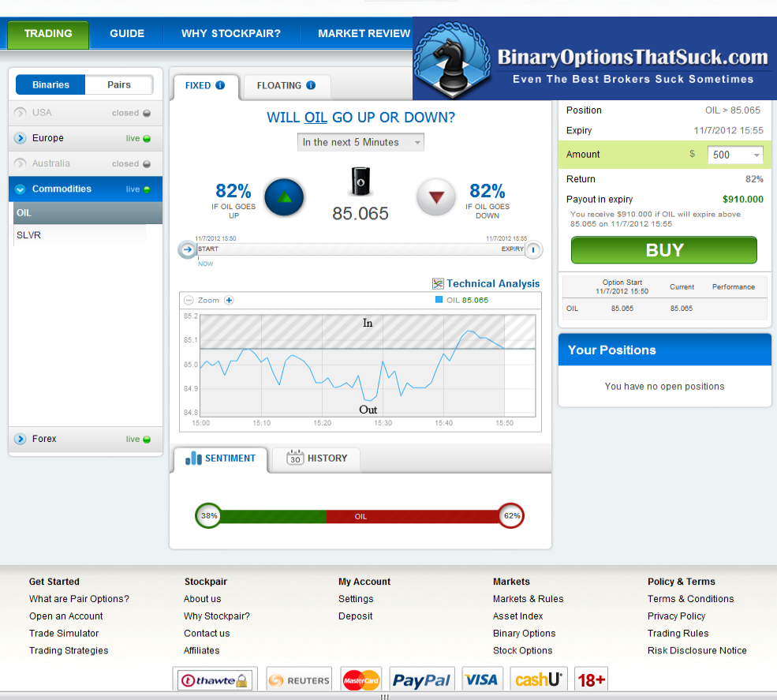This screenshot has height=700, width=777.
Task: Click the timeline EXPIRY end icon
Action: point(533,249)
